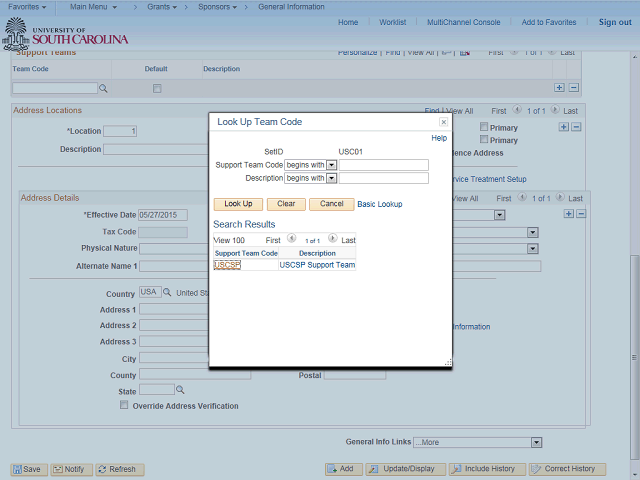Add an Address Details row plus icon
Viewport: 640px width, 480px height.
pos(569,214)
